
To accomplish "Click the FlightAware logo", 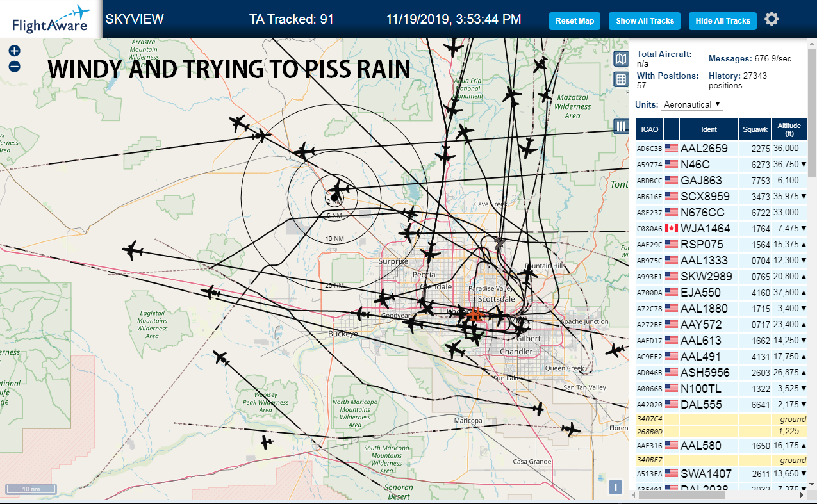I will tap(51, 19).
